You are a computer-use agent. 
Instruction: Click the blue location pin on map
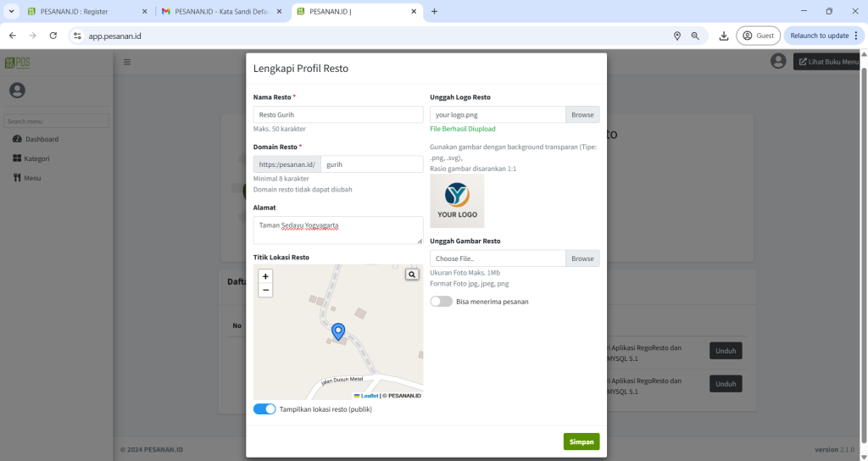pos(338,331)
